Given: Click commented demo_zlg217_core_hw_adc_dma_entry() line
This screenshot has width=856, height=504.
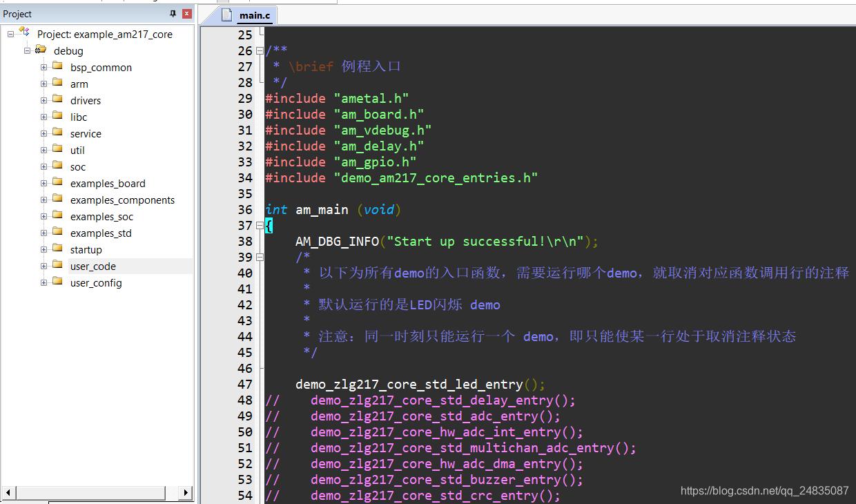Looking at the screenshot, I should point(424,464).
